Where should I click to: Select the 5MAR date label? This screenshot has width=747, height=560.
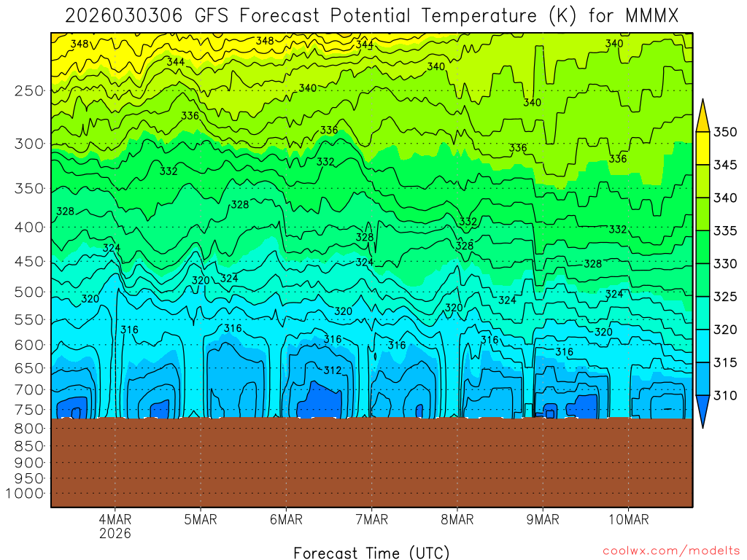201,519
